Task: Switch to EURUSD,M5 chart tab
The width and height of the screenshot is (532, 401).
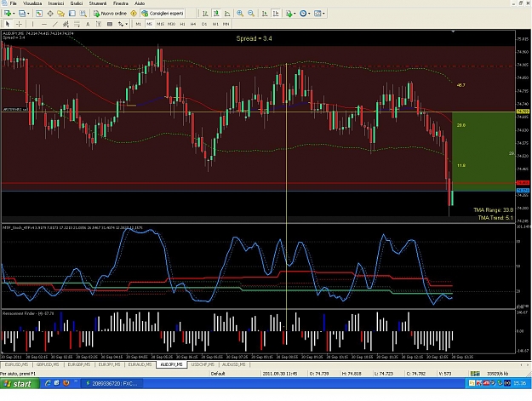Action: coord(16,364)
